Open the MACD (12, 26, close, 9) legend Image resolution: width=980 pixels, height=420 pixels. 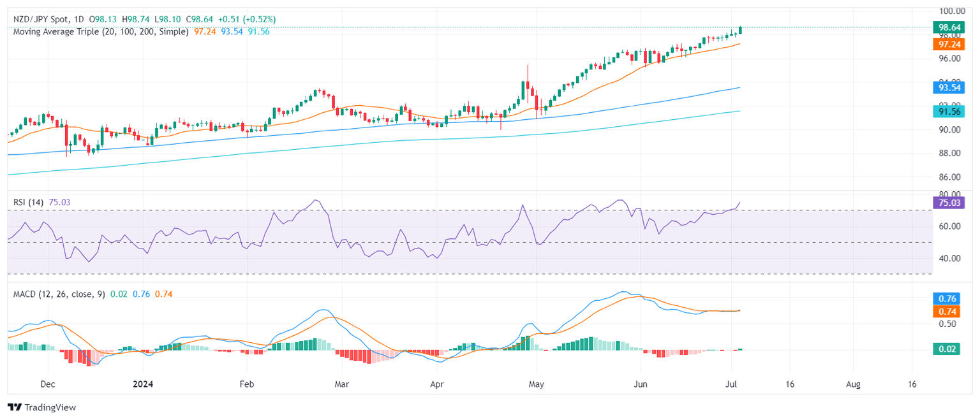pyautogui.click(x=60, y=294)
